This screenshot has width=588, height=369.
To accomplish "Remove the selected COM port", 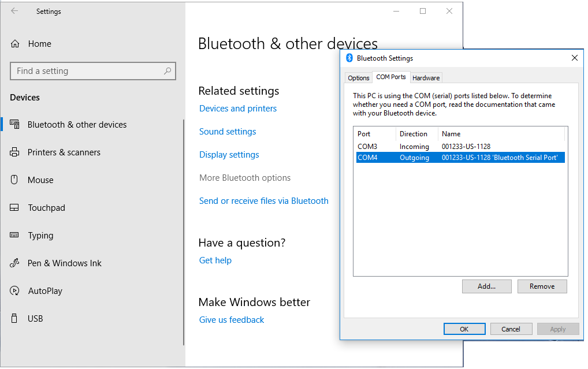I will click(x=542, y=286).
